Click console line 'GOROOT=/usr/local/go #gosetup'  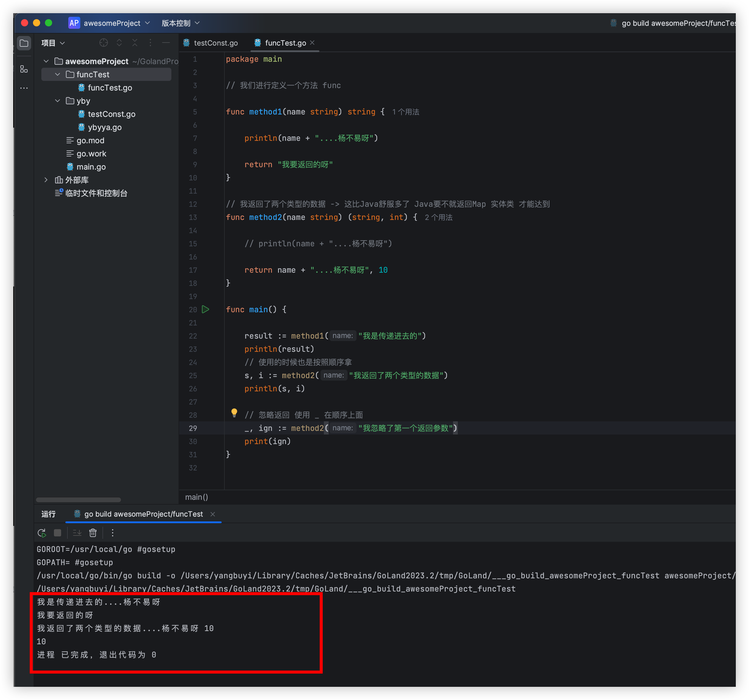pyautogui.click(x=106, y=549)
